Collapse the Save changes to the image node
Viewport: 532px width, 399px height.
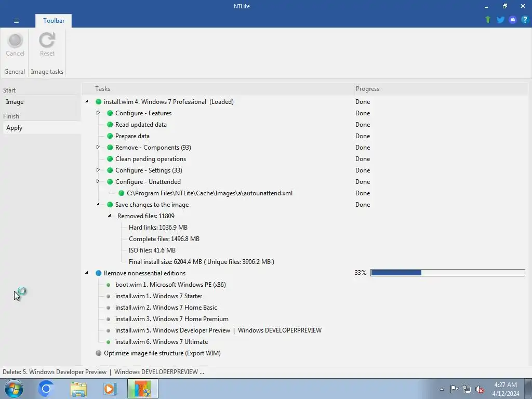pos(98,204)
